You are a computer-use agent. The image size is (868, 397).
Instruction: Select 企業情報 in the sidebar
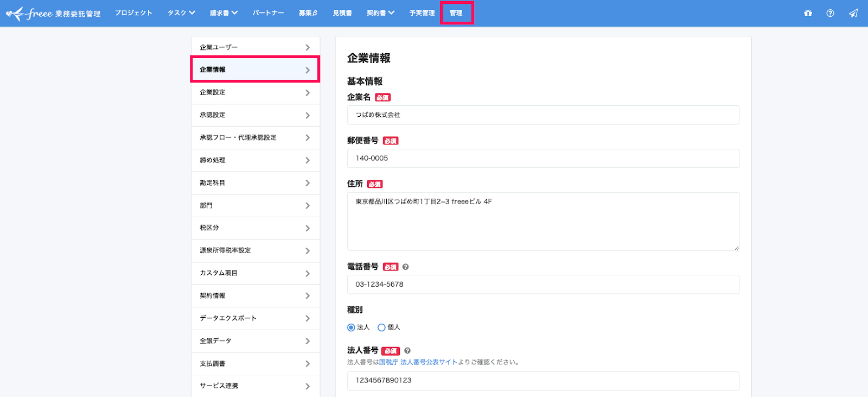[x=255, y=70]
